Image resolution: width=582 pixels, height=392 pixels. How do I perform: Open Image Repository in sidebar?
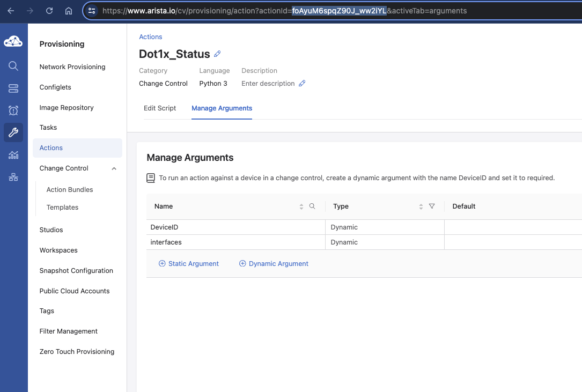[x=67, y=108]
